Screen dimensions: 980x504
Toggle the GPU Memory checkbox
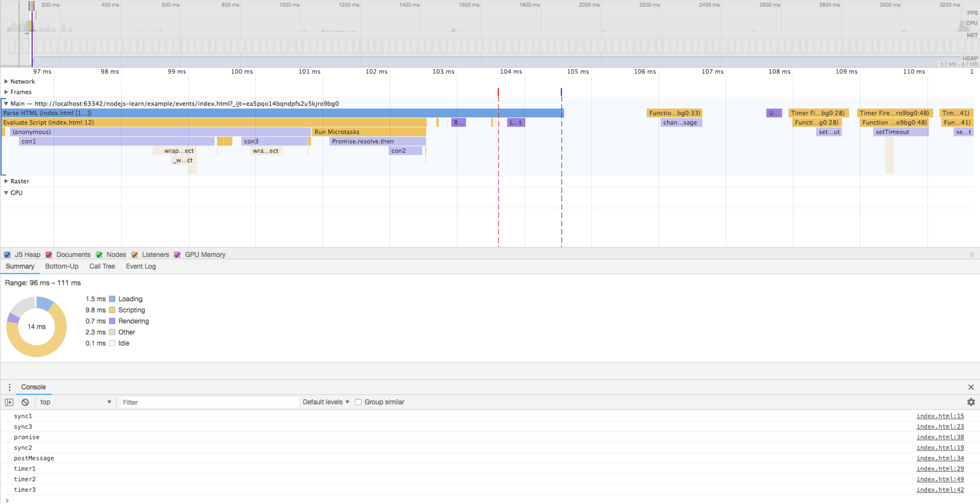[177, 255]
